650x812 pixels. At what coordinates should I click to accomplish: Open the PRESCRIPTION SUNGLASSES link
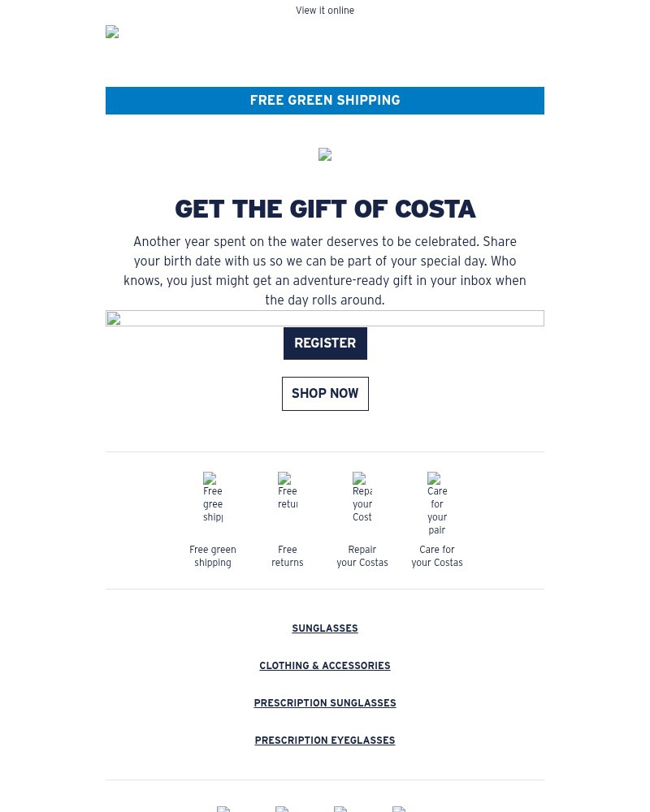325,702
